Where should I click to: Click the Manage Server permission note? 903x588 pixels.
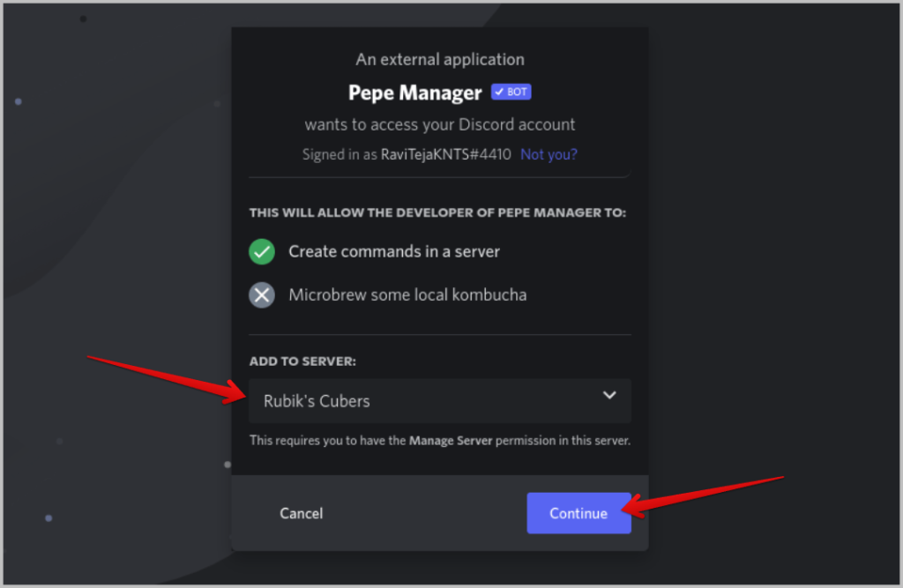440,441
